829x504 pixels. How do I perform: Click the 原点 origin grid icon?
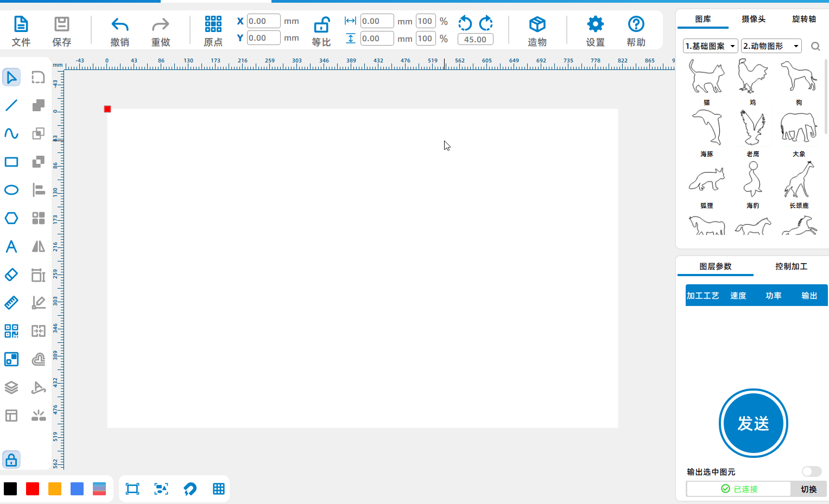213,24
